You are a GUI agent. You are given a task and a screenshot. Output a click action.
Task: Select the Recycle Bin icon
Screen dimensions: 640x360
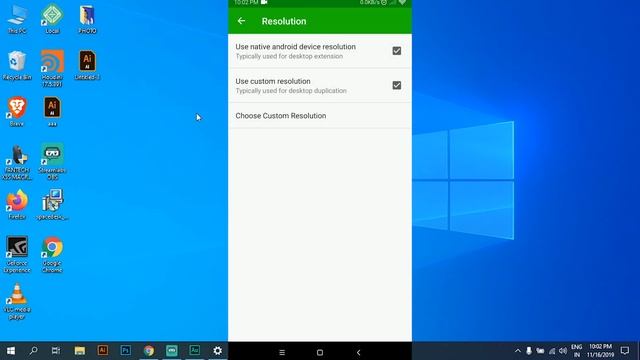point(17,65)
